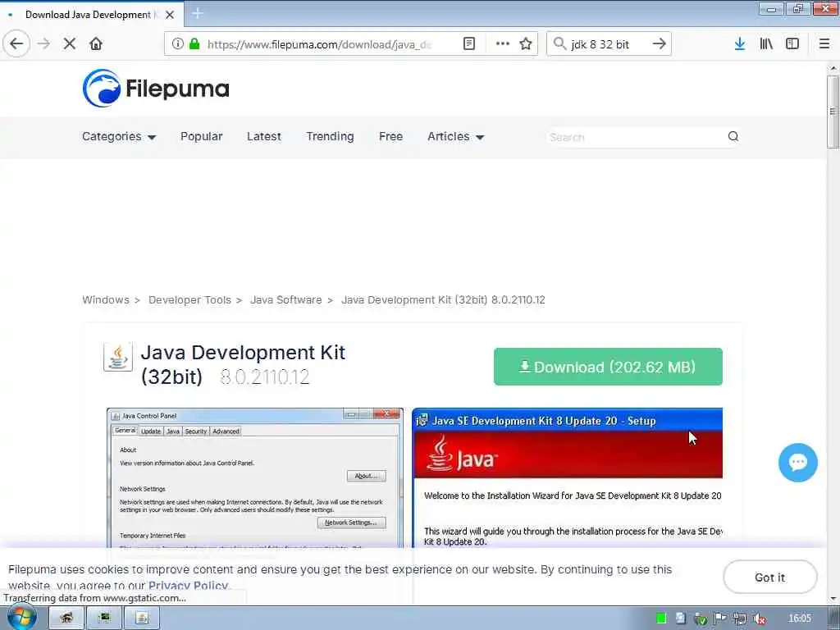Show the sidebars icon in toolbar
Image resolution: width=840 pixels, height=630 pixels.
(x=792, y=44)
